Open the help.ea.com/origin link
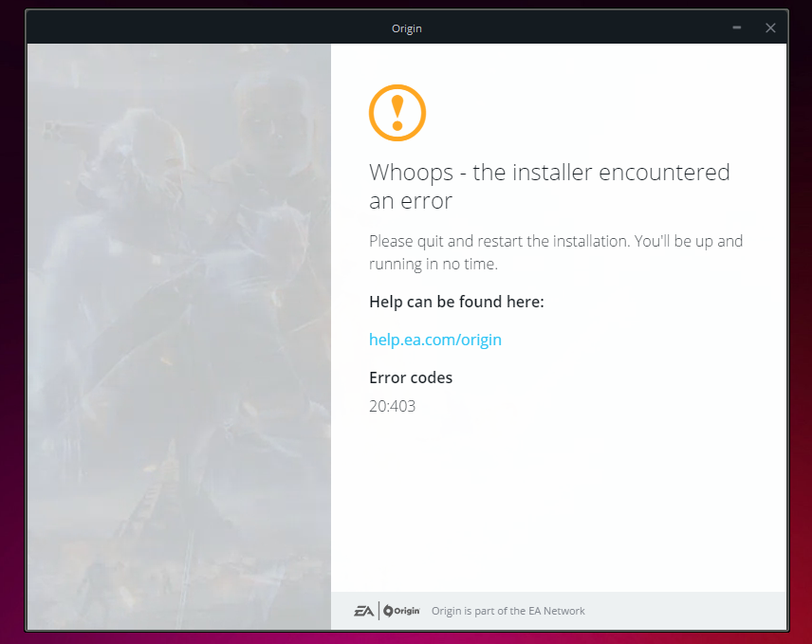The image size is (812, 644). tap(434, 340)
